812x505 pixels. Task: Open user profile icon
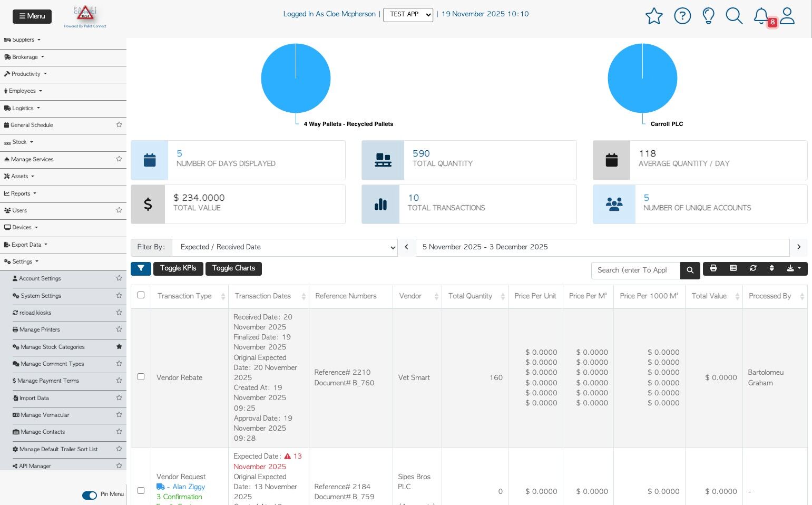pyautogui.click(x=787, y=16)
